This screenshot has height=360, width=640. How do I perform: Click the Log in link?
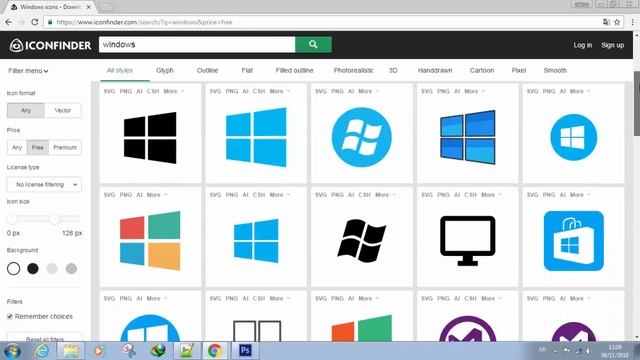[x=582, y=45]
